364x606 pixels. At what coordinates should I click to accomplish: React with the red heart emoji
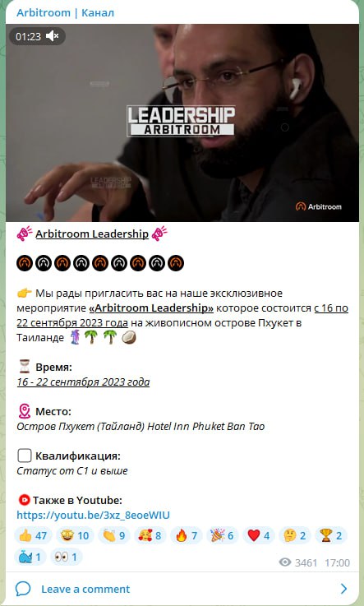tap(259, 535)
